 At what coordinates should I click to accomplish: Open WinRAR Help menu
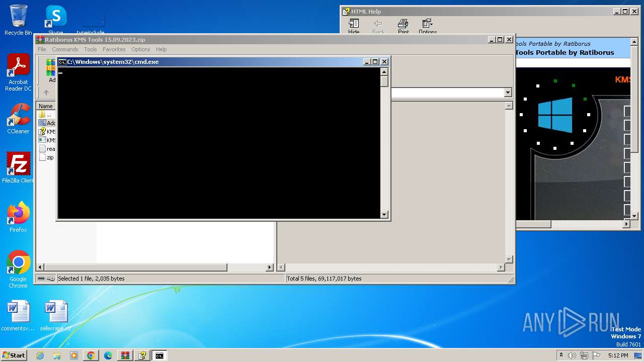click(x=161, y=49)
